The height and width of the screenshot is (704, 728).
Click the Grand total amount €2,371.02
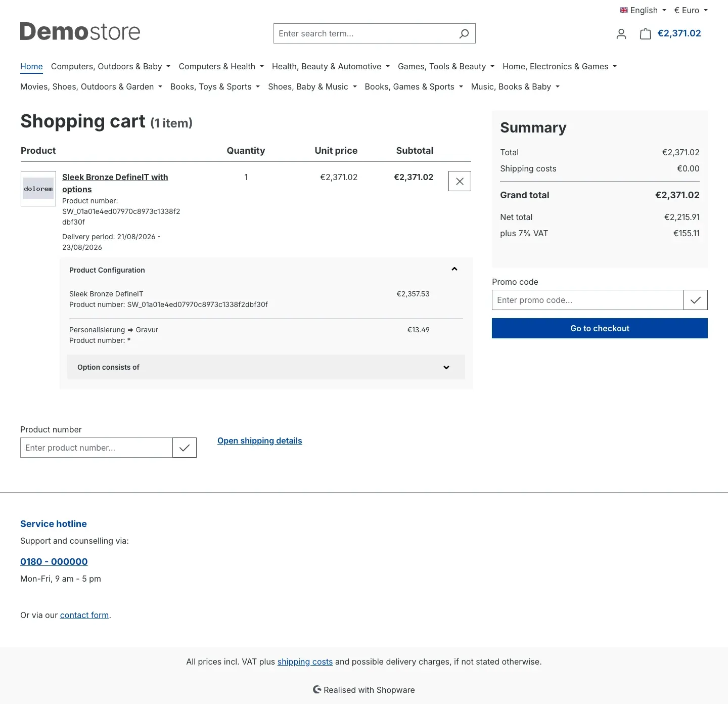point(677,195)
